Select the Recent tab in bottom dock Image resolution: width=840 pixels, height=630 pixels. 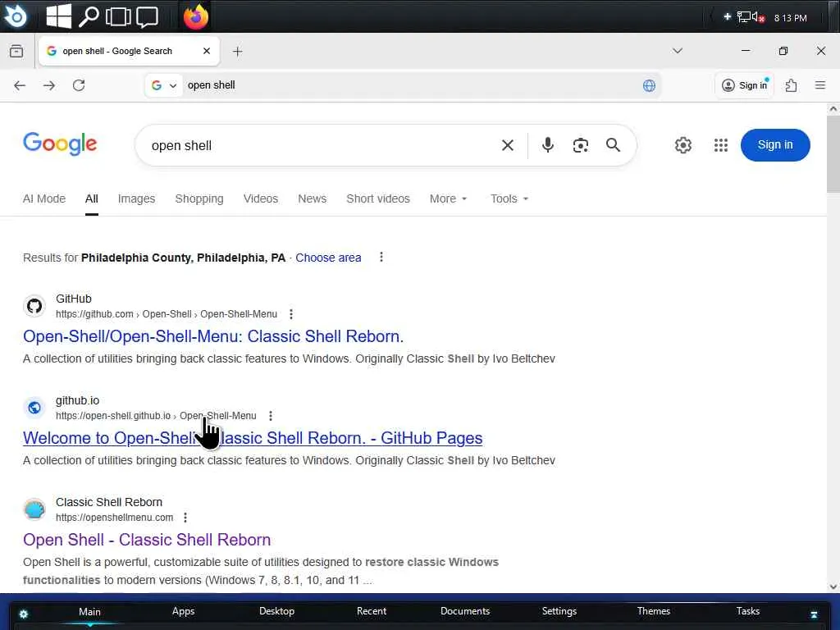(x=372, y=611)
